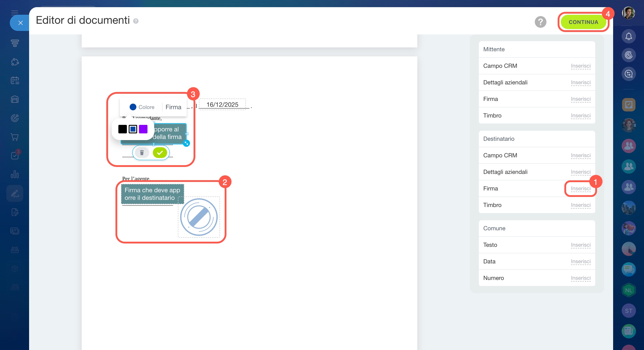Open shopping cart icon in left sidebar
Viewport: 644px width, 350px height.
pyautogui.click(x=15, y=137)
